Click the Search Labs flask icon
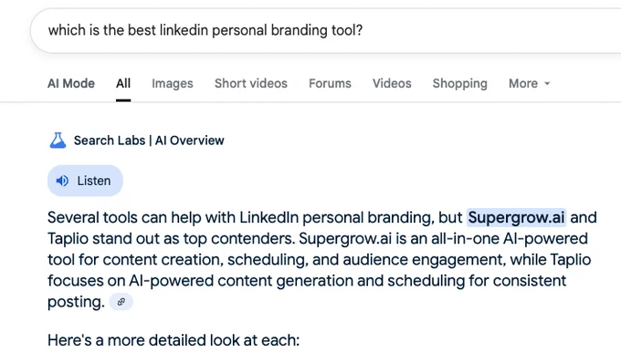This screenshot has width=621, height=364. [x=58, y=140]
